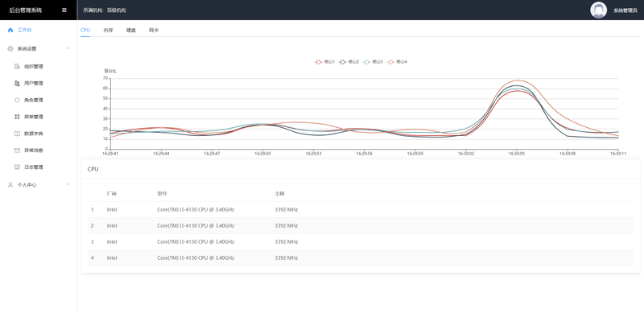The width and height of the screenshot is (644, 313).
Task: Open 日志管理 via its monitor icon
Action: (17, 167)
